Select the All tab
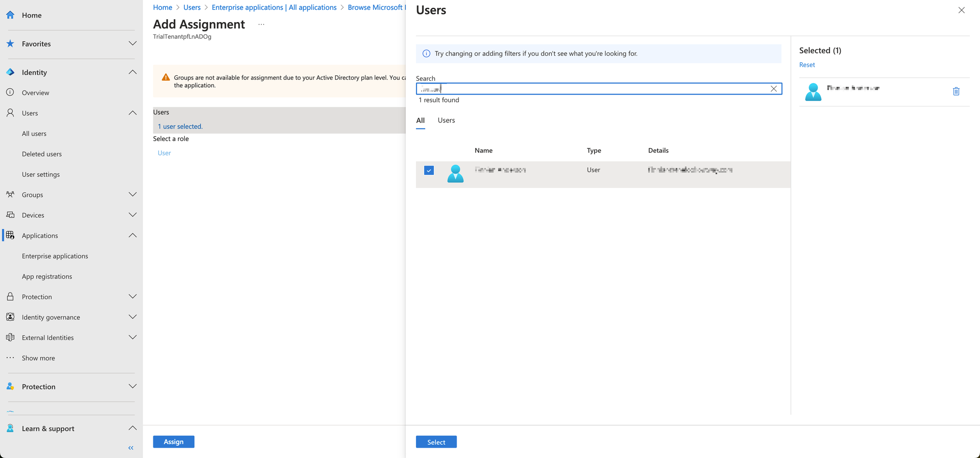This screenshot has width=980, height=458. 420,121
